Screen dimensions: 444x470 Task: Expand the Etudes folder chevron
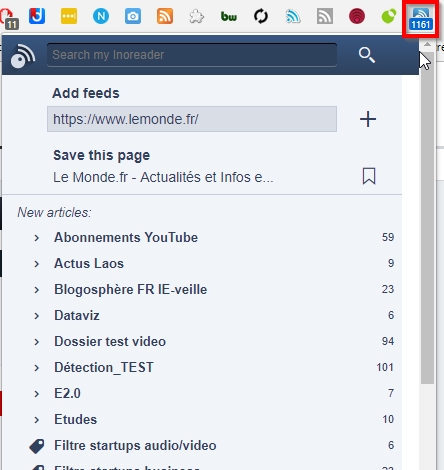(x=37, y=420)
